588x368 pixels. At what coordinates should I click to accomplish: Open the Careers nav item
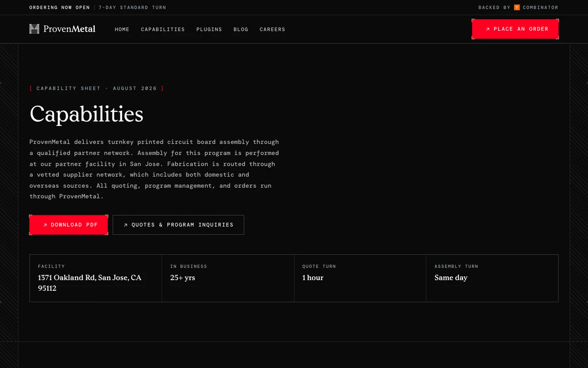tap(272, 29)
